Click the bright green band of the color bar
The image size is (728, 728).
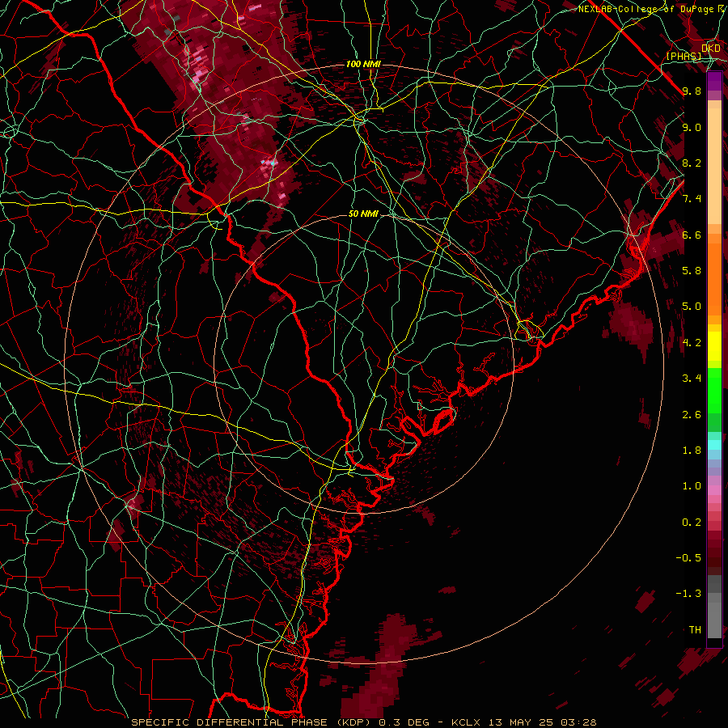pos(714,390)
